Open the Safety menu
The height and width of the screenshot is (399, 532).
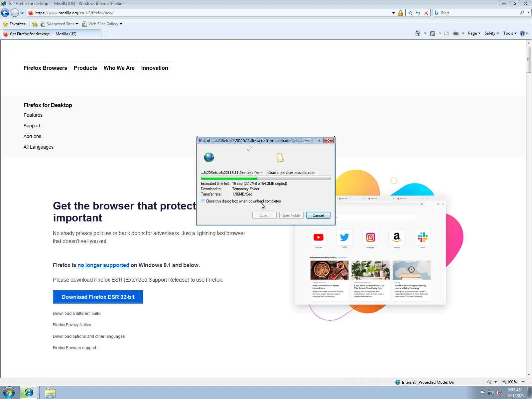point(492,33)
